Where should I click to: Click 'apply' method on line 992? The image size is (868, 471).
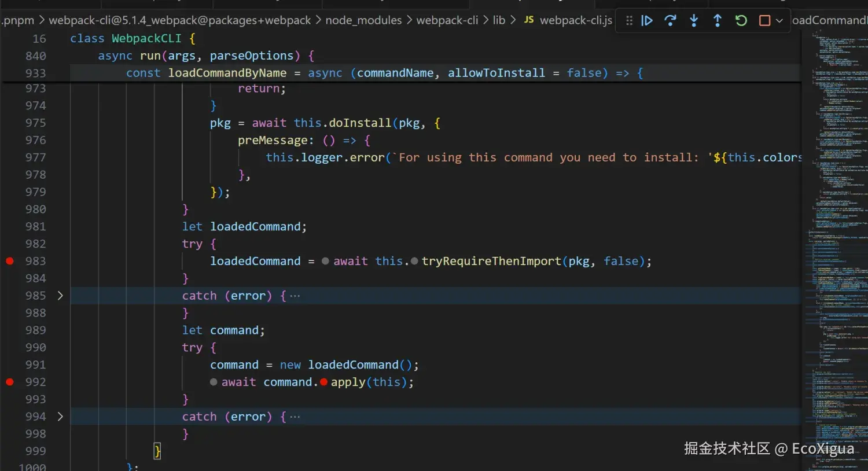click(x=348, y=382)
